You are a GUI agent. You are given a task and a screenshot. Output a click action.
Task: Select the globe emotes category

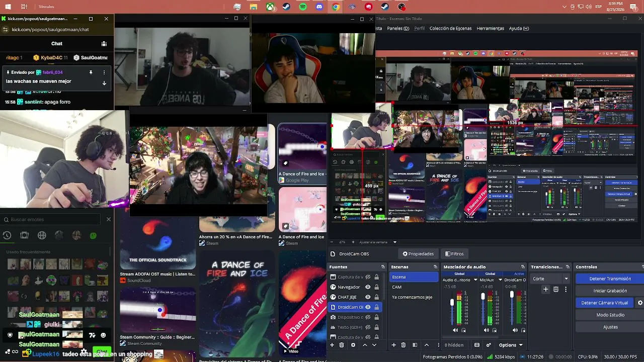click(42, 235)
